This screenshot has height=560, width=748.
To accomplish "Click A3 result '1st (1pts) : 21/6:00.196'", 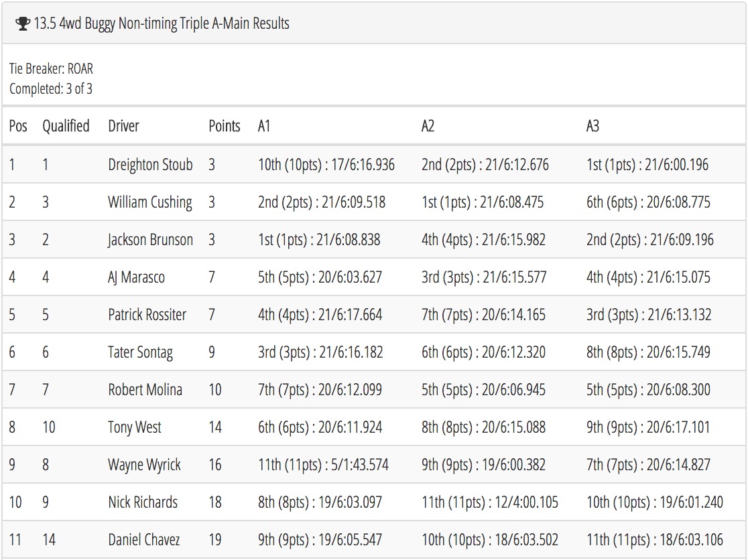I will coord(647,164).
